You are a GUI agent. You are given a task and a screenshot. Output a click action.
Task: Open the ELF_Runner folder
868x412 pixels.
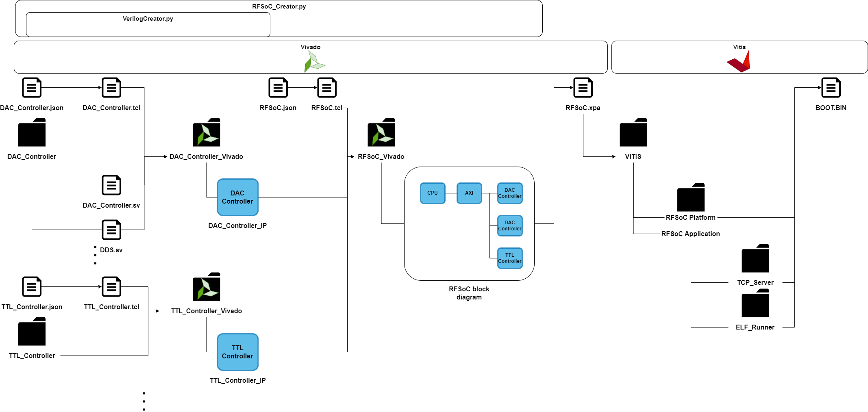tap(755, 305)
